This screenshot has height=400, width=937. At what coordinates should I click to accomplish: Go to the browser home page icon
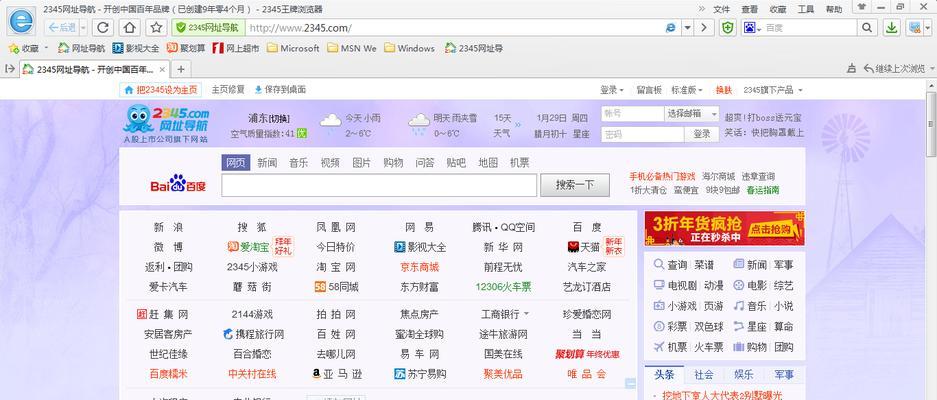129,28
